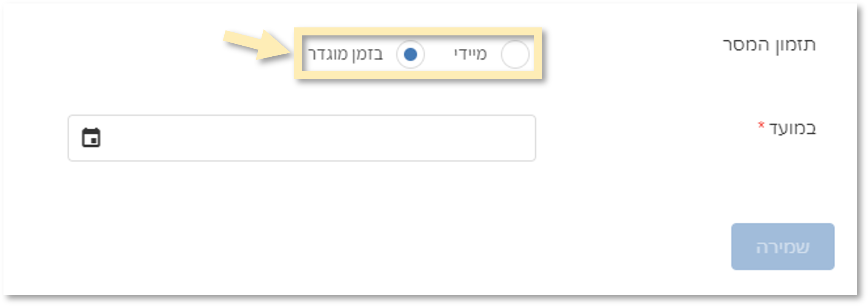
Task: Open the calendar date picker icon
Action: [91, 137]
